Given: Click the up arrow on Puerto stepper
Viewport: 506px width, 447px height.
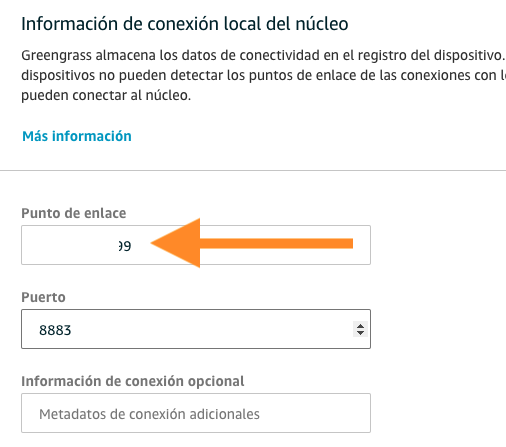Looking at the screenshot, I should (360, 326).
